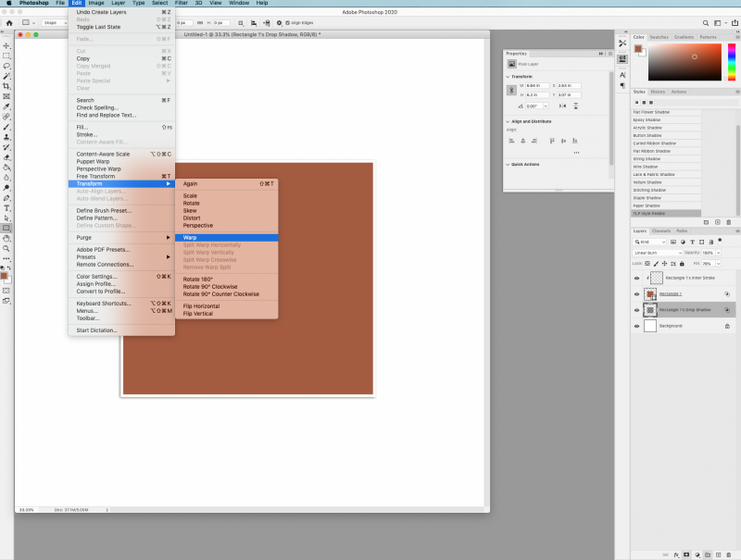Open the gear settings icon in options bar
This screenshot has height=560, width=741.
click(280, 22)
